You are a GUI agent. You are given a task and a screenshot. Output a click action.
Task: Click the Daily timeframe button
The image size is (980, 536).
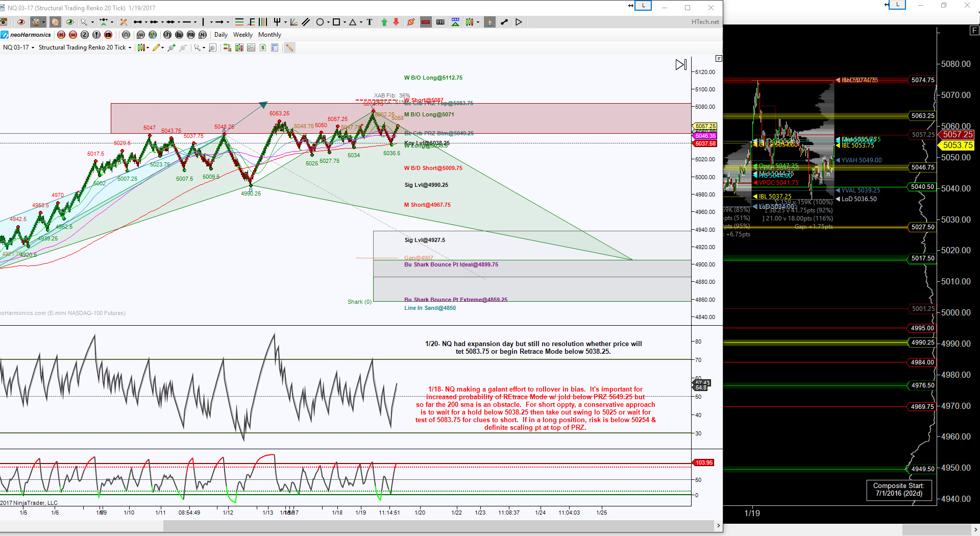[x=221, y=35]
